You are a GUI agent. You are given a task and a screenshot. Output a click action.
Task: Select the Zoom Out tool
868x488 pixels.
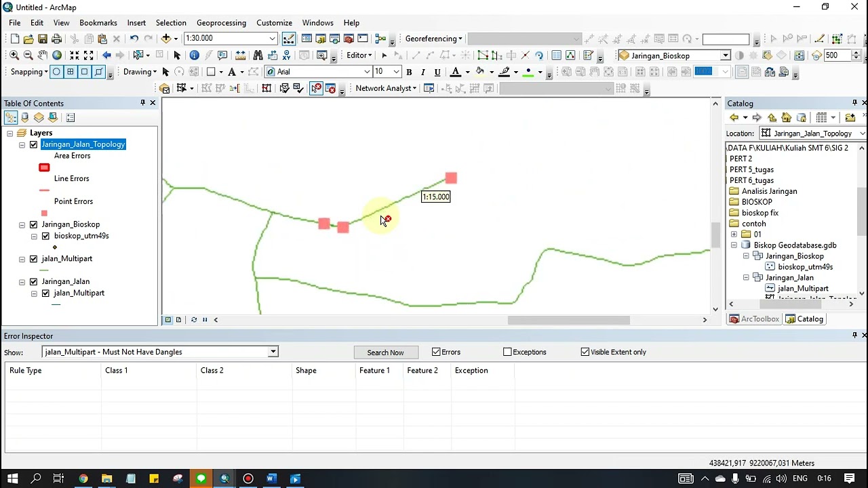coord(28,55)
